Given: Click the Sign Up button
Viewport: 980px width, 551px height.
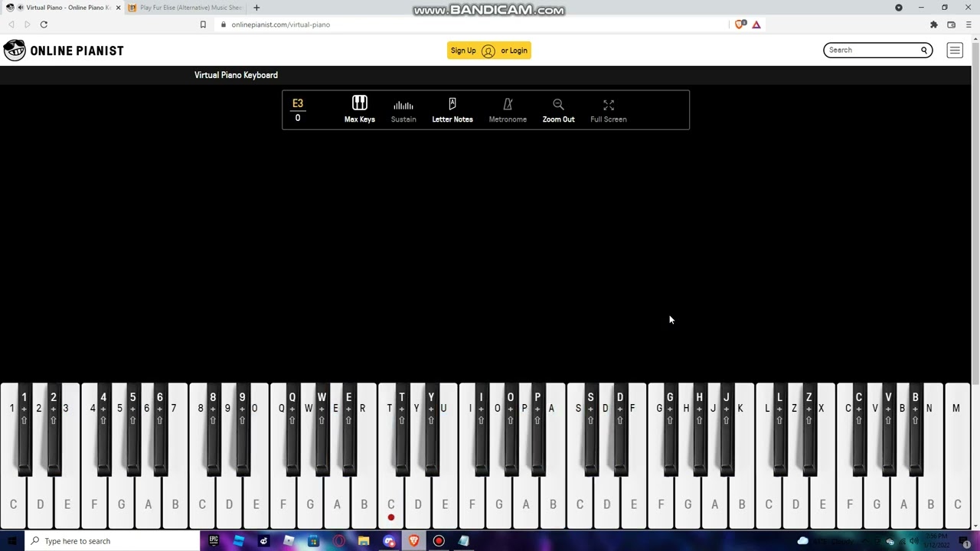Looking at the screenshot, I should pyautogui.click(x=463, y=51).
